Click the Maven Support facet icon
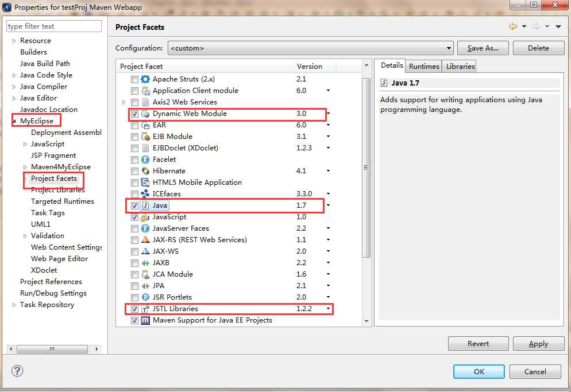571x392 pixels. click(145, 320)
